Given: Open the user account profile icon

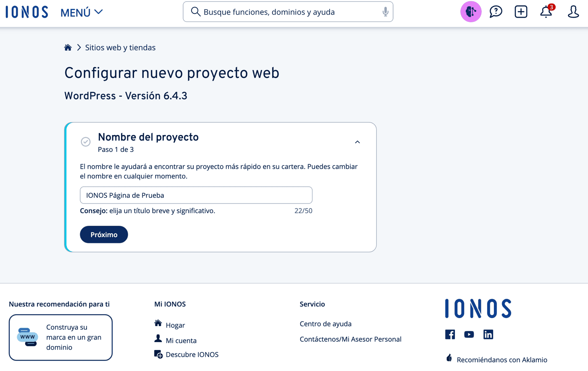Looking at the screenshot, I should [573, 12].
